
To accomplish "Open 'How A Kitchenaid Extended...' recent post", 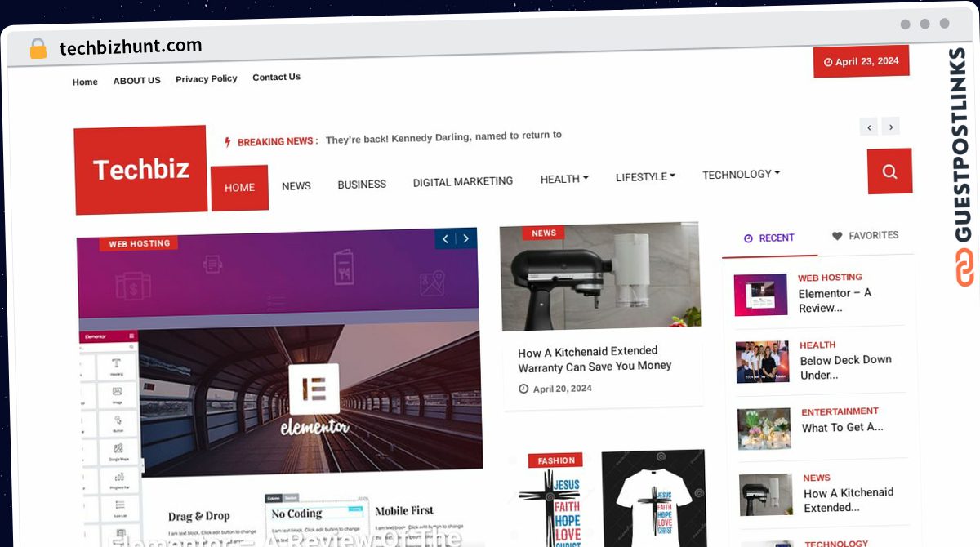I will pyautogui.click(x=849, y=500).
